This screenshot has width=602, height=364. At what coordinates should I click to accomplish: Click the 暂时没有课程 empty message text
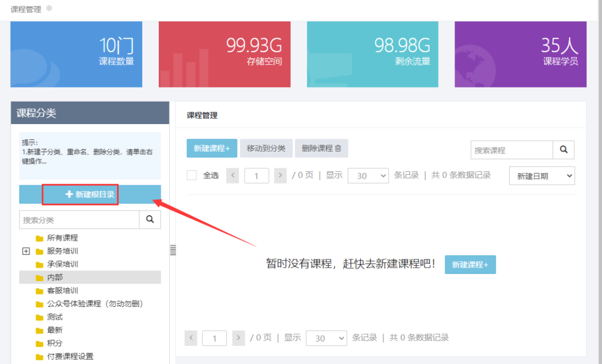[351, 264]
